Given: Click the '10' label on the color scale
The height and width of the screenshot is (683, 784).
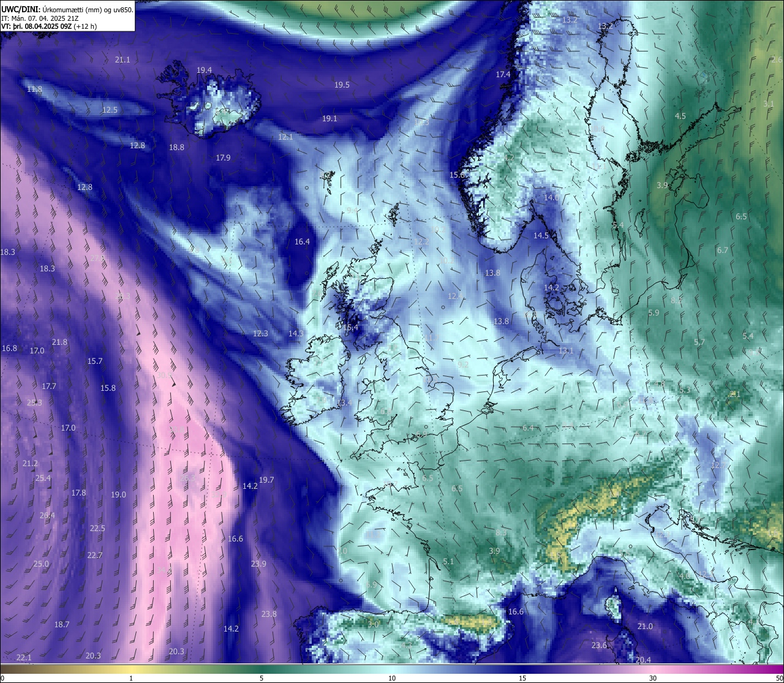Looking at the screenshot, I should point(392,677).
